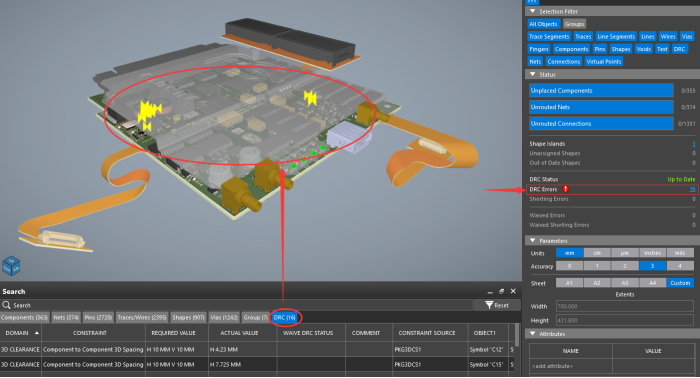This screenshot has width=700, height=378.
Task: Choose sheet size A1
Action: [569, 283]
